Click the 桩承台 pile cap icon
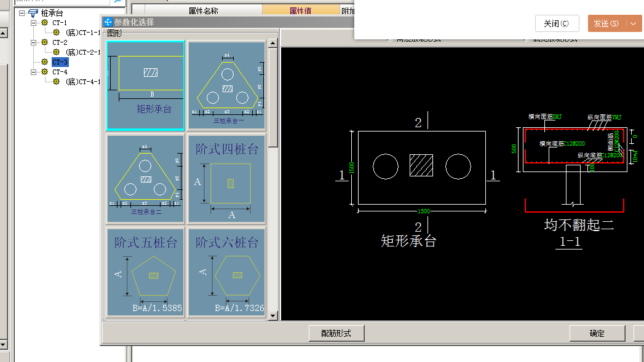 [33, 13]
